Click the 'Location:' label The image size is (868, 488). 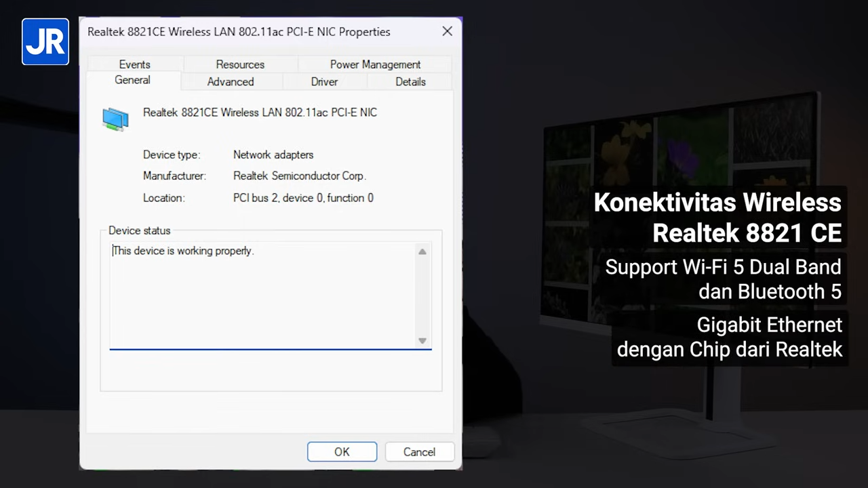click(163, 198)
